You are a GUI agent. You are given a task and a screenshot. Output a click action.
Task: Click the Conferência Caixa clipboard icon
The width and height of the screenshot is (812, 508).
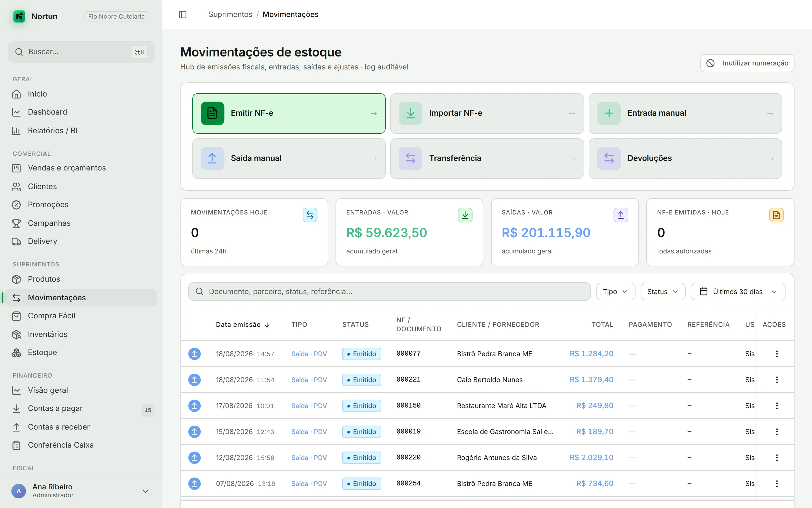(16, 445)
